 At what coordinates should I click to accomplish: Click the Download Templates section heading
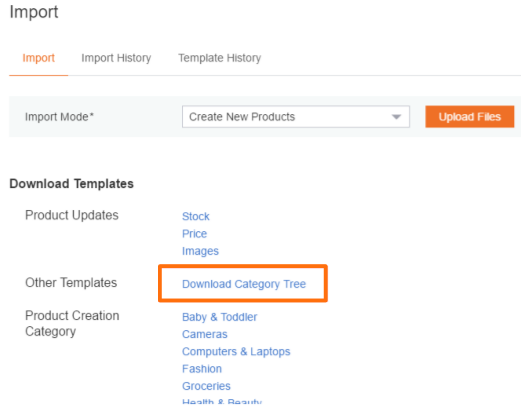tap(71, 184)
